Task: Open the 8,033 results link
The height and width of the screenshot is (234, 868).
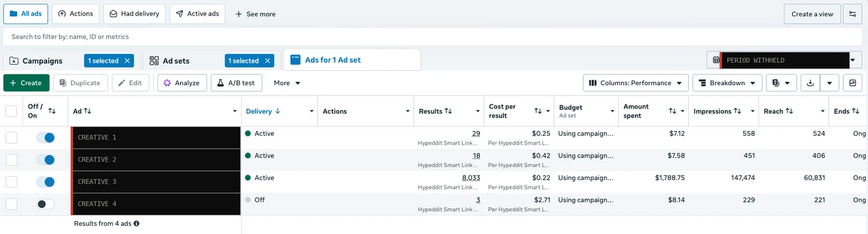Action: [x=471, y=178]
